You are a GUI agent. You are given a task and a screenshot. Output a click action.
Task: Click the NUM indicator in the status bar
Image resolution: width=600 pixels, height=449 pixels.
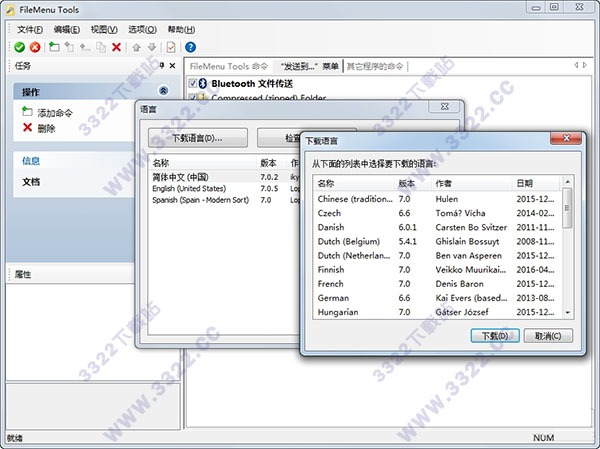point(543,438)
